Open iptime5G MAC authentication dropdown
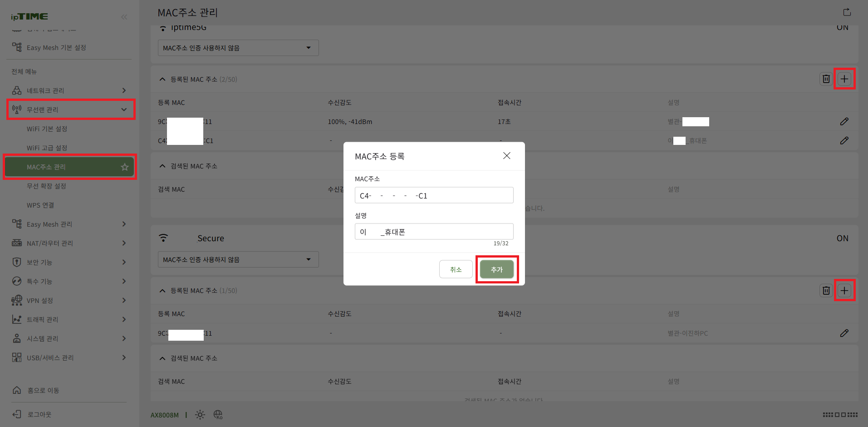Viewport: 868px width, 427px height. coord(238,48)
